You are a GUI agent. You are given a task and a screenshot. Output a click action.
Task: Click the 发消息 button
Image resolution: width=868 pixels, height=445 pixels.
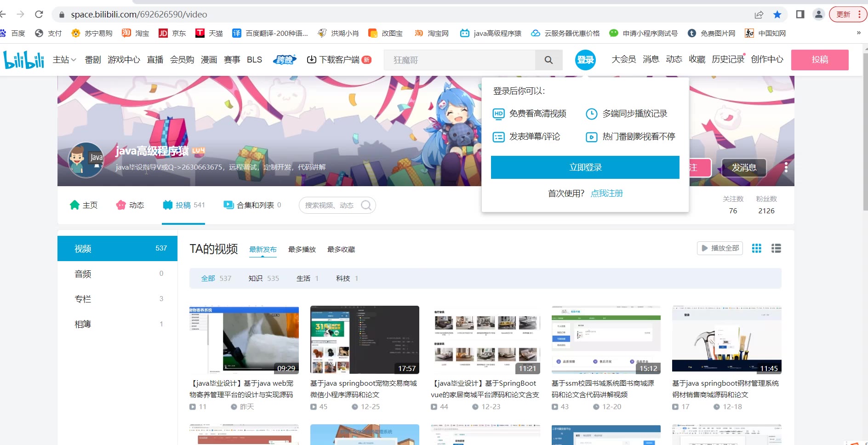(744, 168)
